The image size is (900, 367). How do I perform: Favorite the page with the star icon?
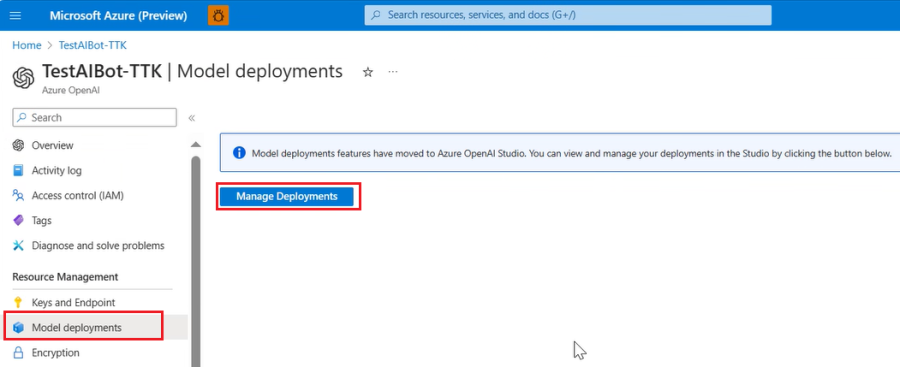[x=368, y=72]
